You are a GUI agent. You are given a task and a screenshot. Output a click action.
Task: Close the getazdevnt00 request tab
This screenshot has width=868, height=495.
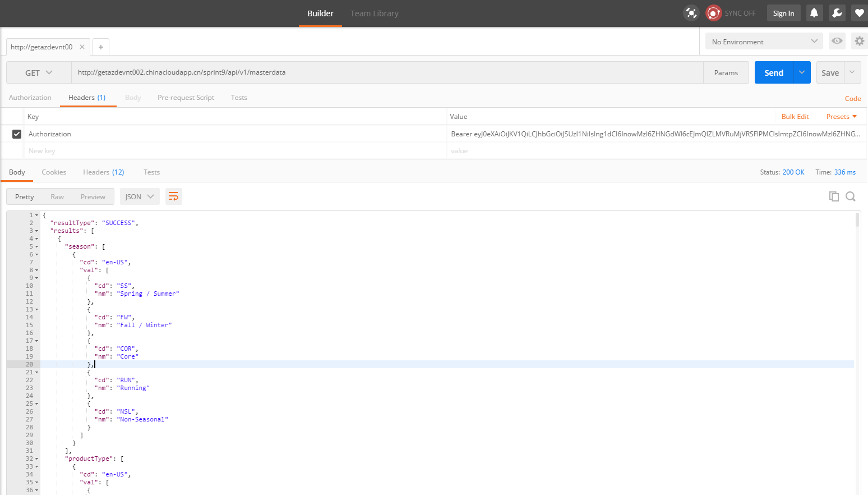(82, 47)
